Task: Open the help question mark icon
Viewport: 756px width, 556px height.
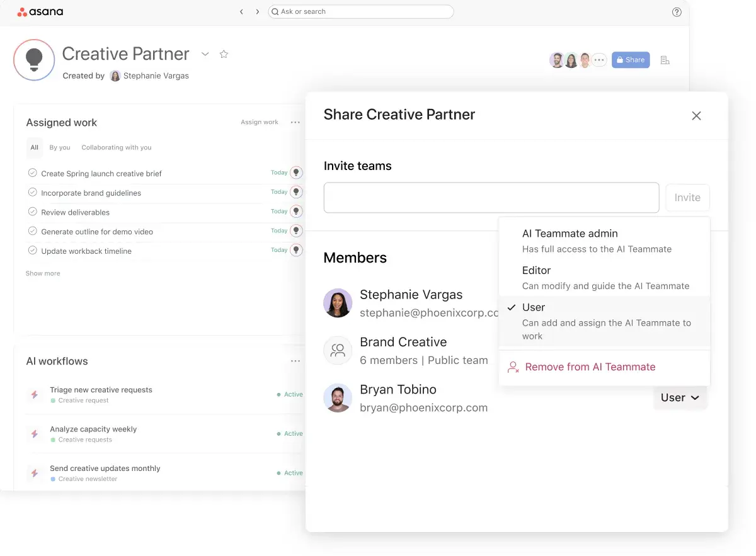Action: [x=677, y=12]
